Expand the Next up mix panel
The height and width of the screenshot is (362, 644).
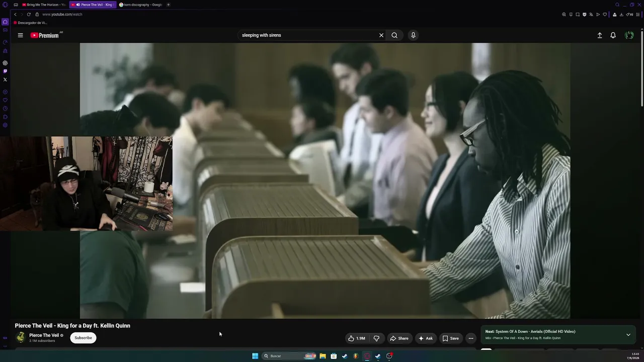coord(628,335)
